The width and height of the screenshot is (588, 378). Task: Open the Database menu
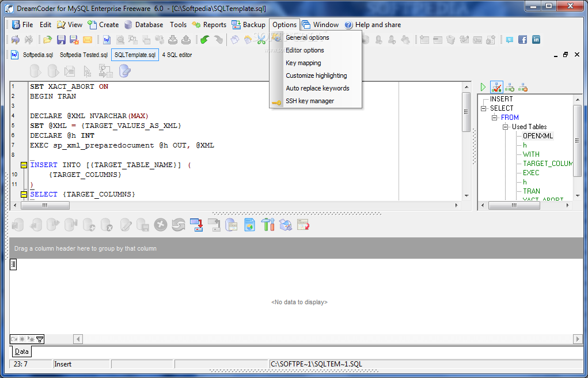point(144,25)
